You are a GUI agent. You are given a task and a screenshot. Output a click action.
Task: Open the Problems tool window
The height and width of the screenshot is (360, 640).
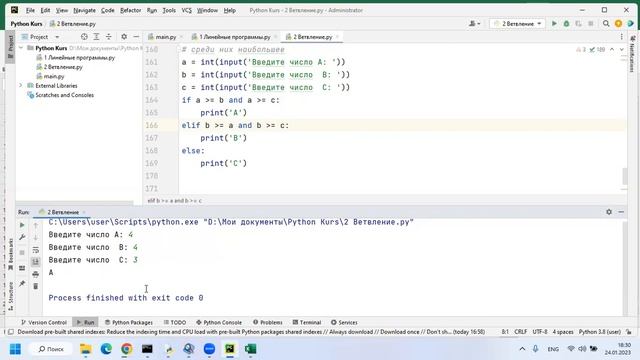267,322
